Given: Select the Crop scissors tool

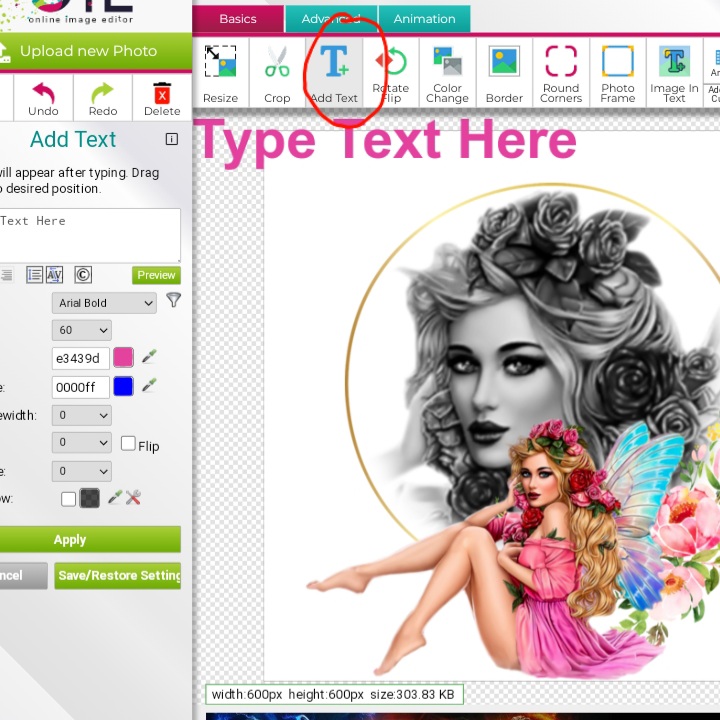Looking at the screenshot, I should point(277,73).
